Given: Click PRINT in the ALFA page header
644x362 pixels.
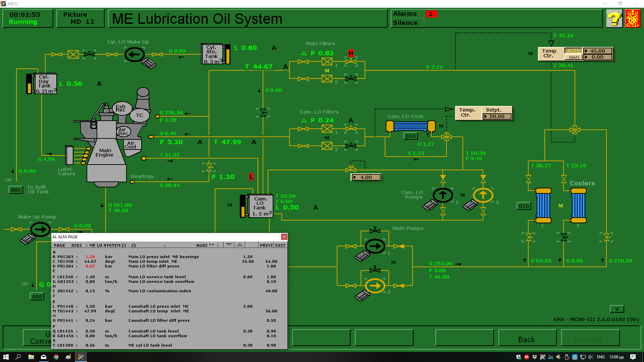Looking at the screenshot, I should tap(266, 245).
